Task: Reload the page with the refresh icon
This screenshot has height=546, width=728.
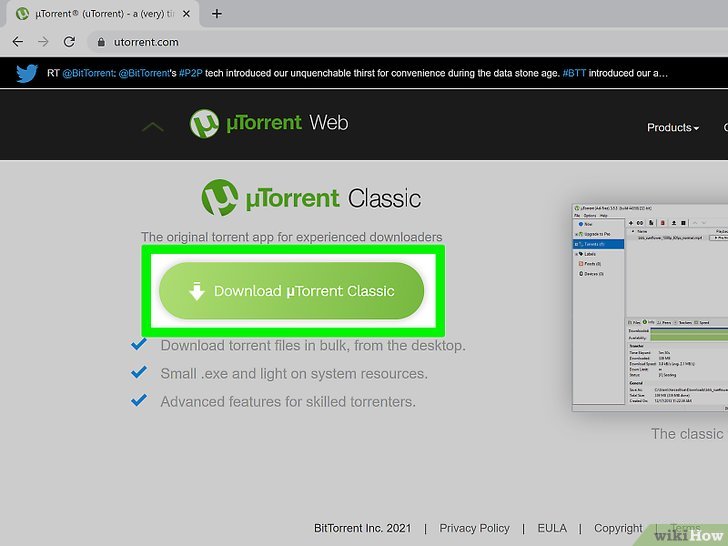Action: point(69,42)
